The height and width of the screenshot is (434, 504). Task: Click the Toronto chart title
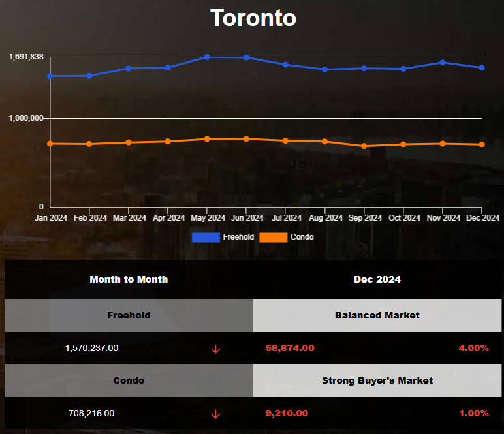coord(253,18)
